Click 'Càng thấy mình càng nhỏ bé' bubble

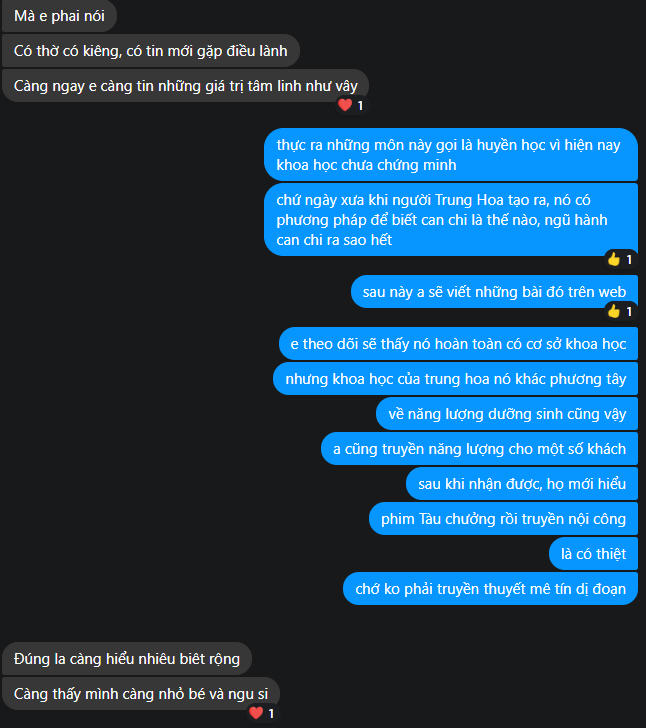tap(141, 694)
